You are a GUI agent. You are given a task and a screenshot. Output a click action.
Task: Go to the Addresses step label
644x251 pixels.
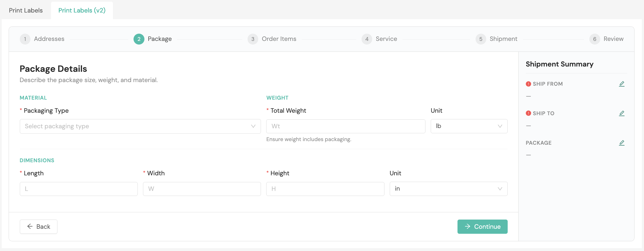pyautogui.click(x=49, y=39)
